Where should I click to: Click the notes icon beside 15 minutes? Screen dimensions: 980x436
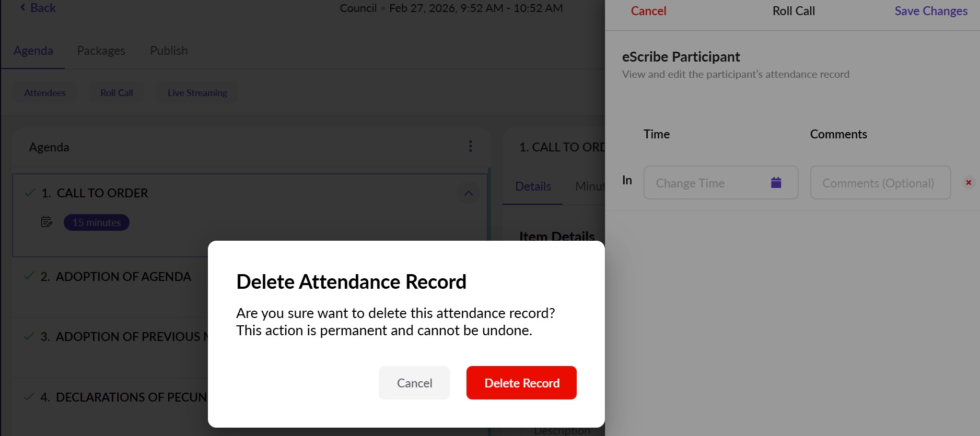(46, 222)
